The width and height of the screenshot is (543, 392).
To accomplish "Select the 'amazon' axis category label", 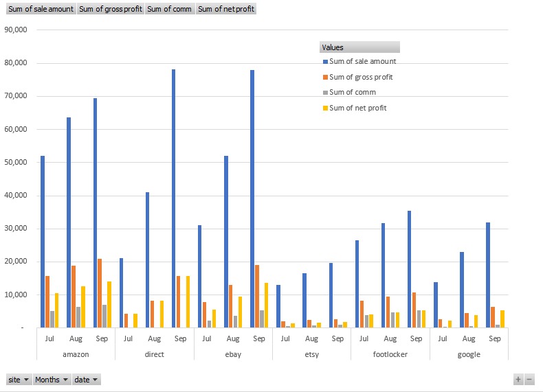I will point(76,354).
